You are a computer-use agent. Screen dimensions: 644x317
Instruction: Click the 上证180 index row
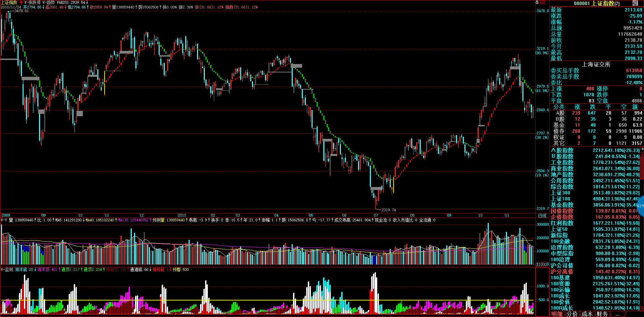(560, 199)
